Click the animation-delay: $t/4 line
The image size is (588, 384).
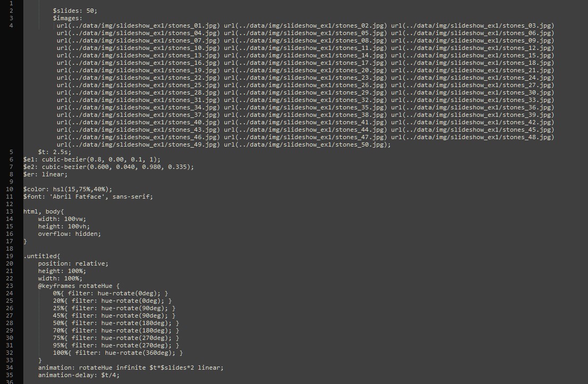click(79, 375)
